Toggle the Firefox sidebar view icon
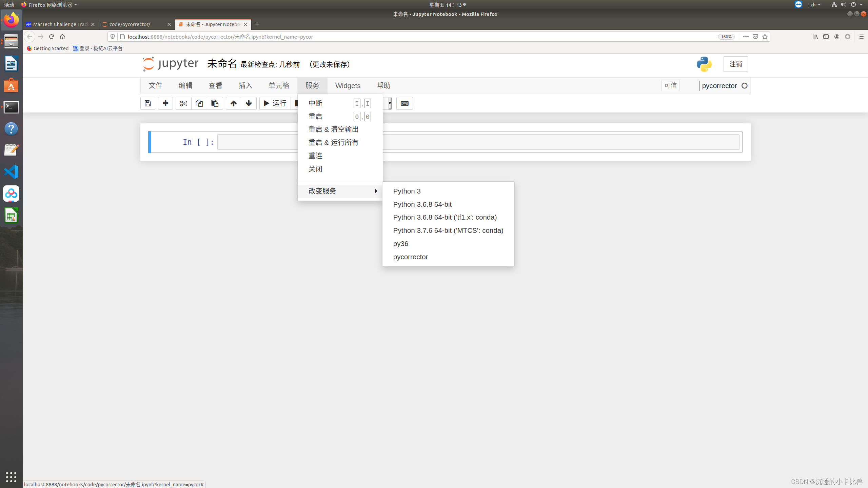 pyautogui.click(x=826, y=37)
